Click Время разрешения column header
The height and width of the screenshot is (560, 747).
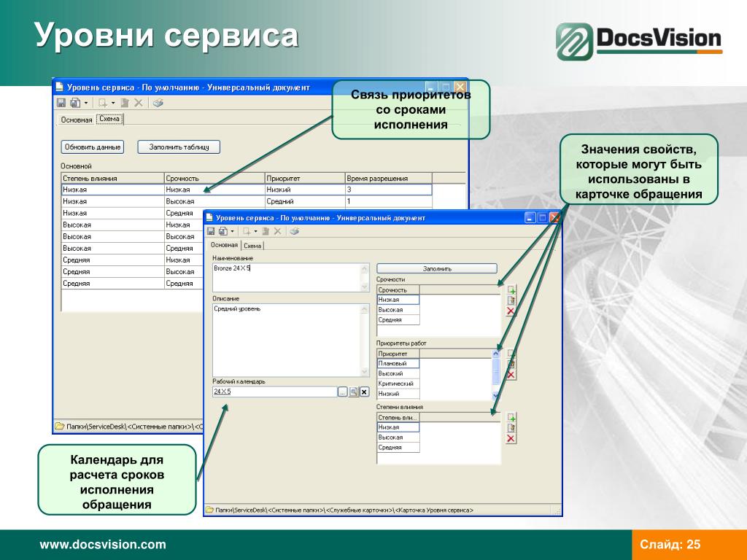pos(388,179)
